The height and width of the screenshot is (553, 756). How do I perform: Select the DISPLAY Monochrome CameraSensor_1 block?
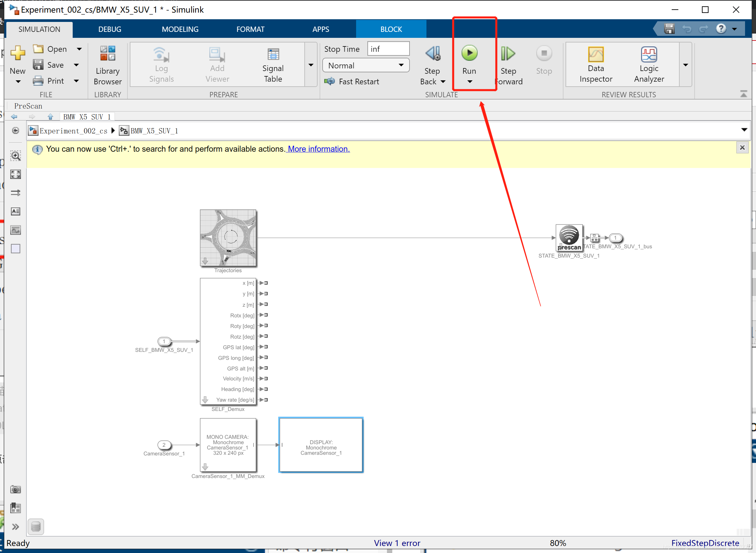tap(321, 445)
